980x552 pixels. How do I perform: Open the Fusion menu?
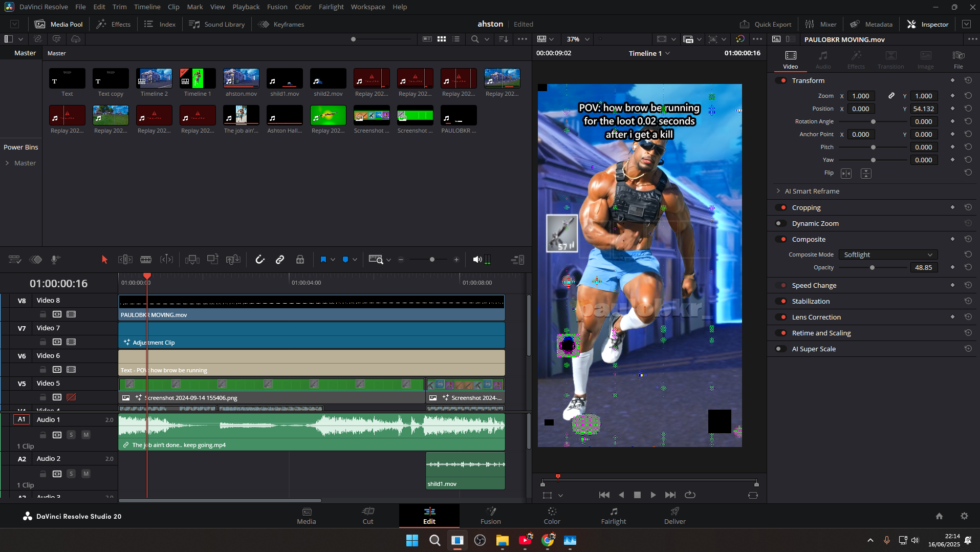277,7
